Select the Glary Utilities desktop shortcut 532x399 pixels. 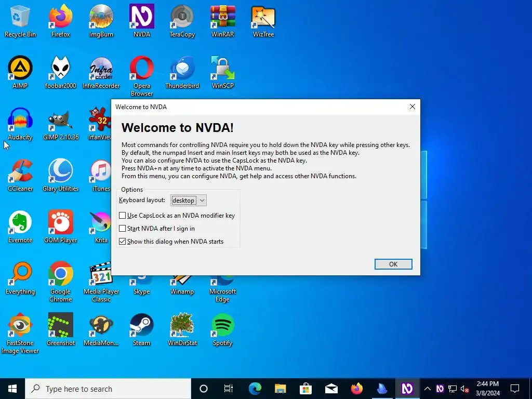click(60, 176)
